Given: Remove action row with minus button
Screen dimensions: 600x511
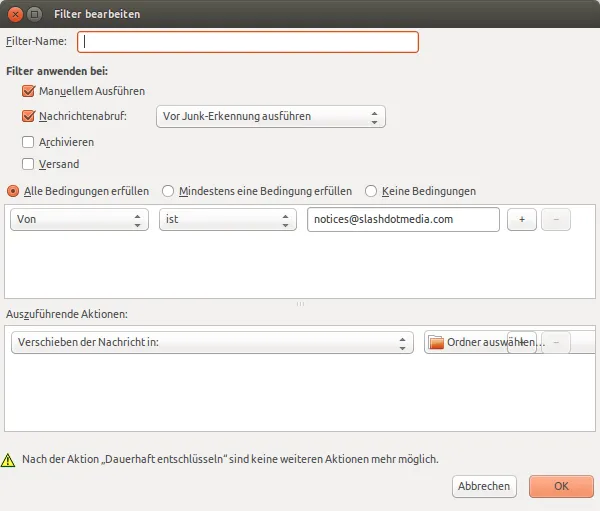Looking at the screenshot, I should [556, 342].
